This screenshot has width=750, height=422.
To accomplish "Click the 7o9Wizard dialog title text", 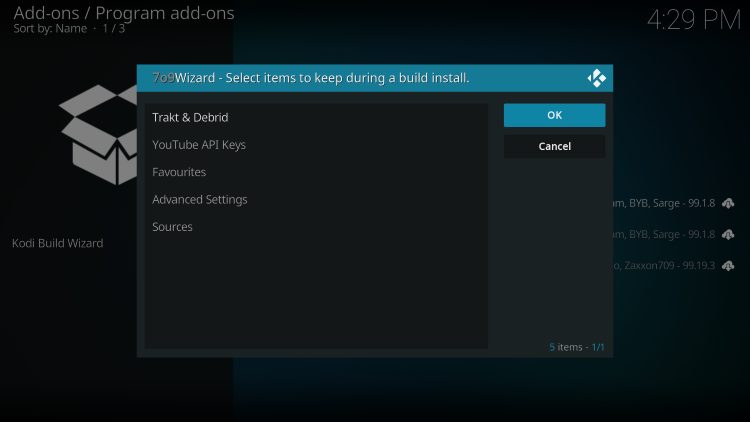I will click(310, 78).
